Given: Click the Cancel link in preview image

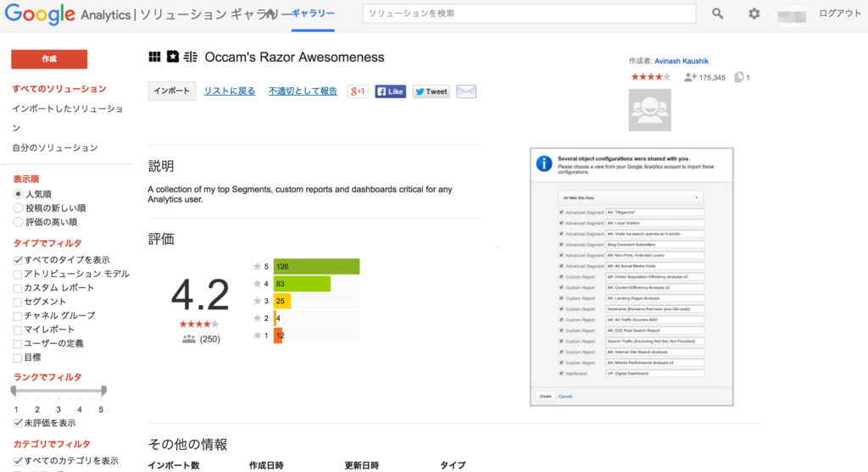Looking at the screenshot, I should pyautogui.click(x=565, y=397).
